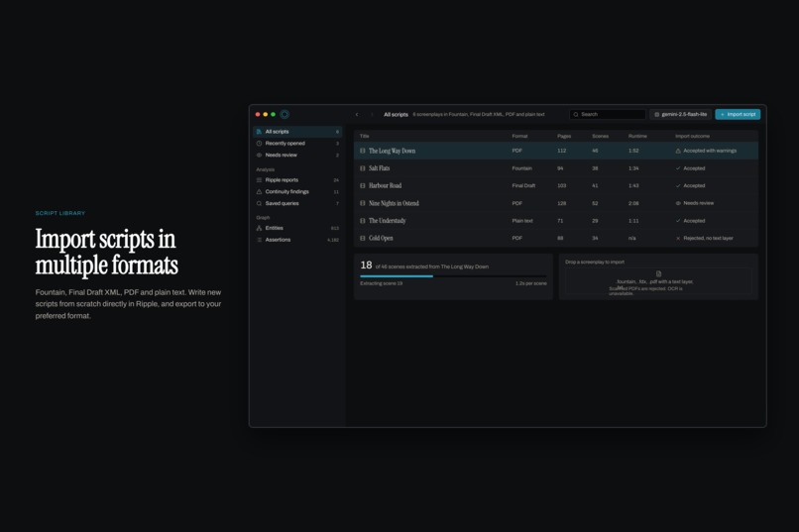Click the 2:08 runtime value
This screenshot has width=799, height=532.
[633, 203]
